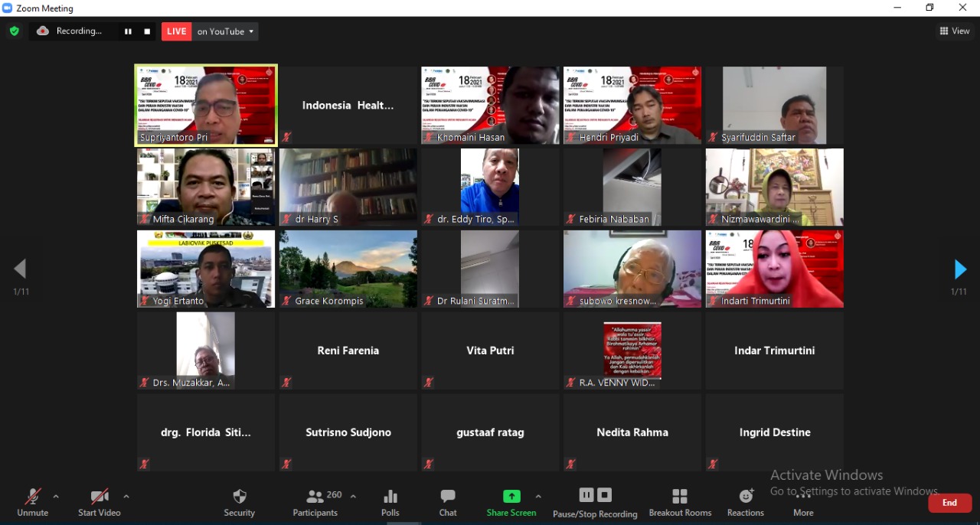Viewport: 980px width, 525px height.
Task: Stop the recording in top bar
Action: (147, 31)
